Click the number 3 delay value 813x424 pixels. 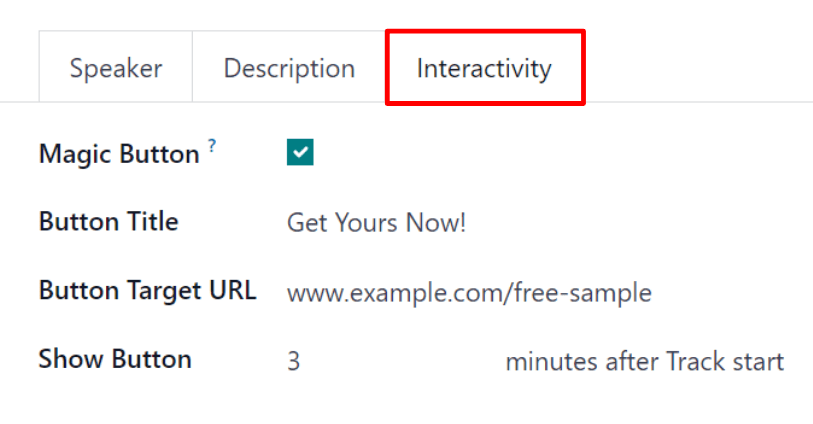click(x=294, y=361)
